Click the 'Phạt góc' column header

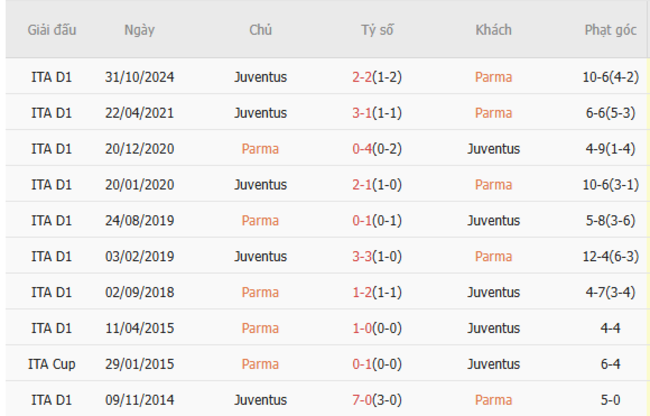612,30
